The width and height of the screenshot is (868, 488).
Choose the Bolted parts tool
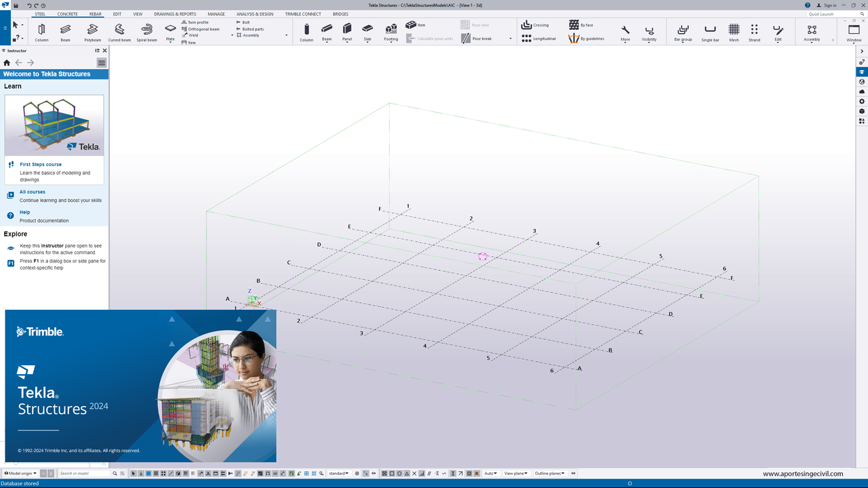click(x=250, y=29)
